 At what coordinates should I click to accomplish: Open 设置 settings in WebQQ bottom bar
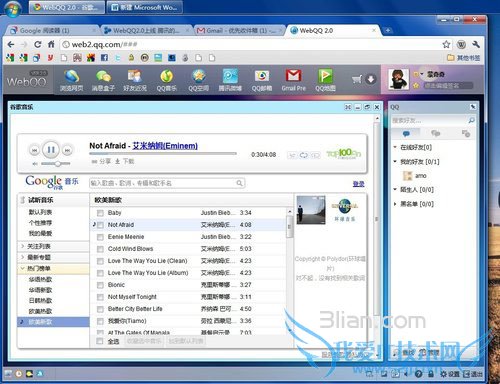450,374
